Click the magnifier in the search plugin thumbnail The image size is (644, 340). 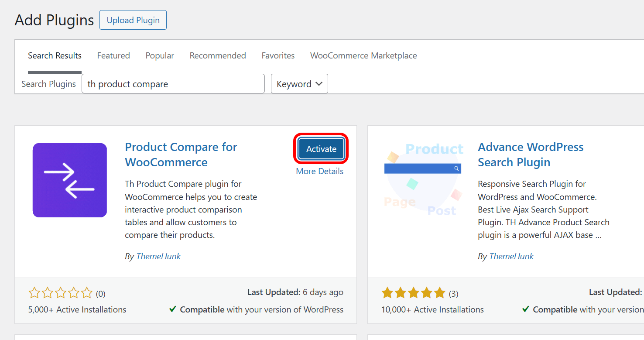456,168
